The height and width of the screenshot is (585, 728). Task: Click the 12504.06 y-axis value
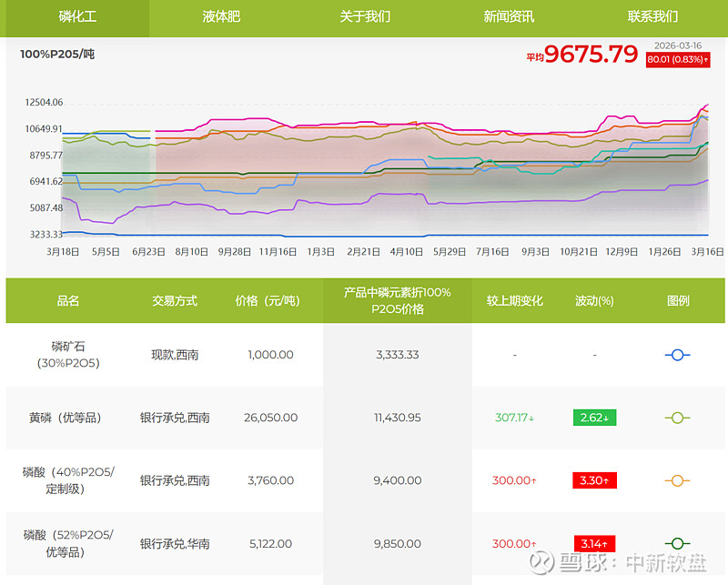click(x=44, y=102)
